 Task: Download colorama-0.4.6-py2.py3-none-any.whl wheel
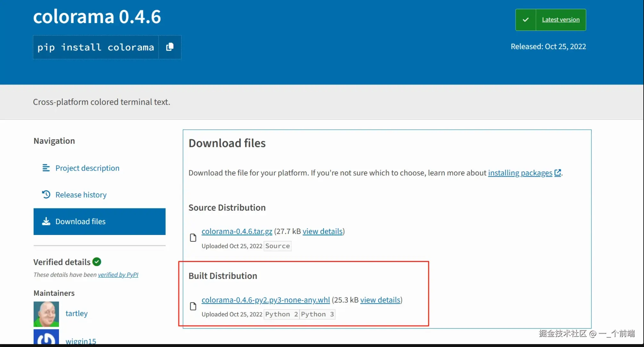266,300
